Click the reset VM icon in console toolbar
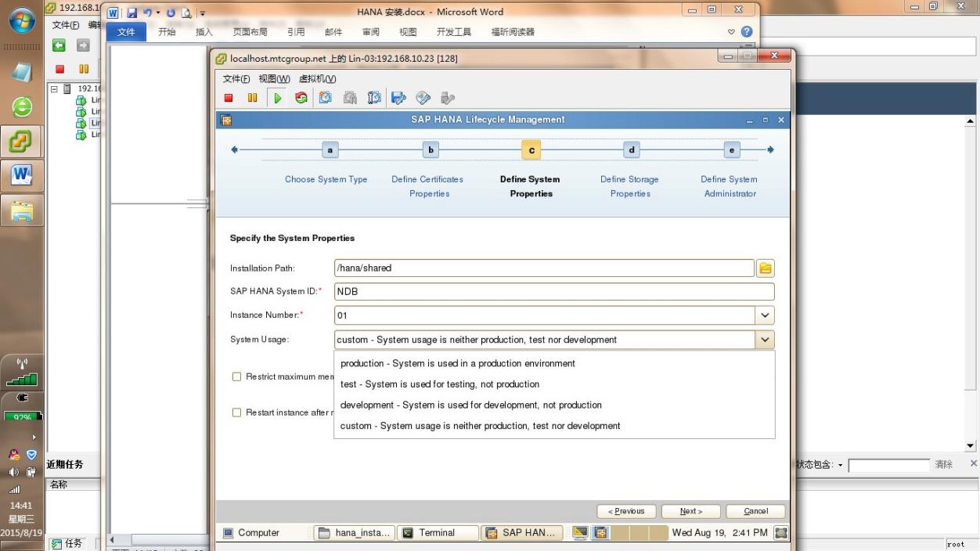 [x=301, y=98]
